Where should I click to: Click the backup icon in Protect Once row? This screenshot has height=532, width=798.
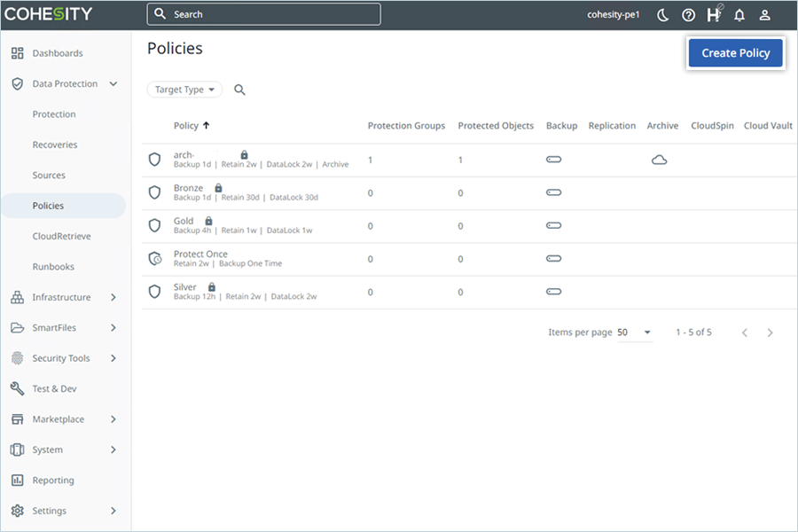point(553,259)
